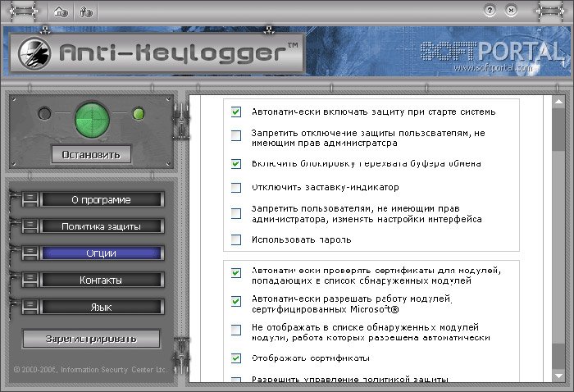Screen dimensions: 574x392
Task: Enable Запретить отключение защиты пользователям checkbox
Action: coord(236,136)
